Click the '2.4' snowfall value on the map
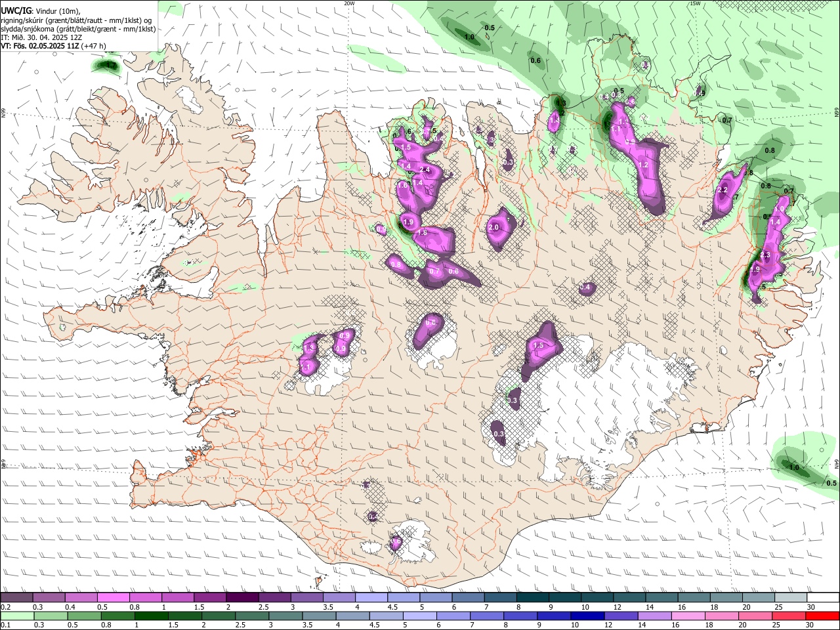Image resolution: width=840 pixels, height=630 pixels. 424,170
